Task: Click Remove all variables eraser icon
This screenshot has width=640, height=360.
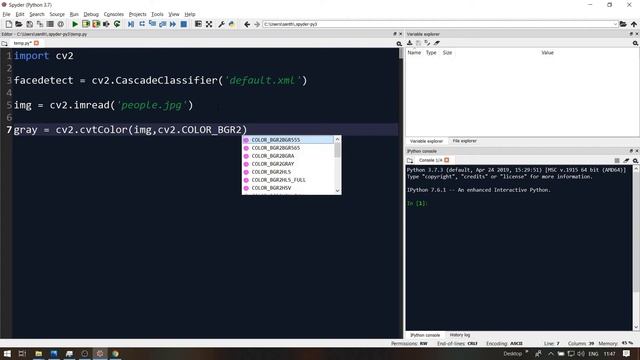Action: [437, 43]
